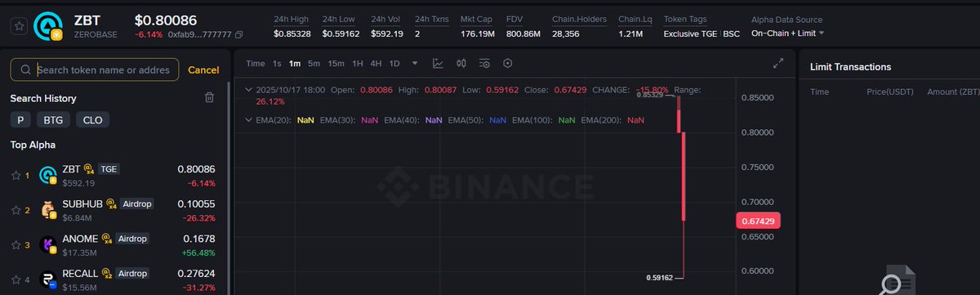Focus the token search input field
980x295 pixels.
point(95,70)
